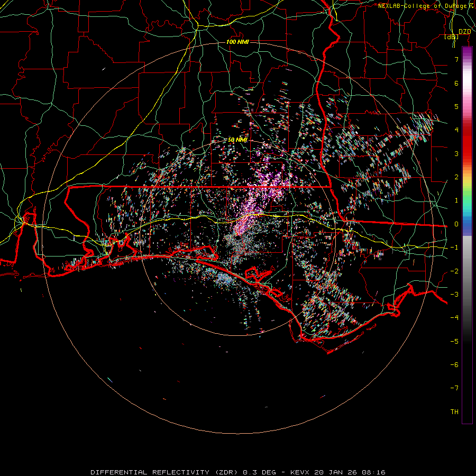
Task: Select the "DZD" legend title
Action: [464, 32]
